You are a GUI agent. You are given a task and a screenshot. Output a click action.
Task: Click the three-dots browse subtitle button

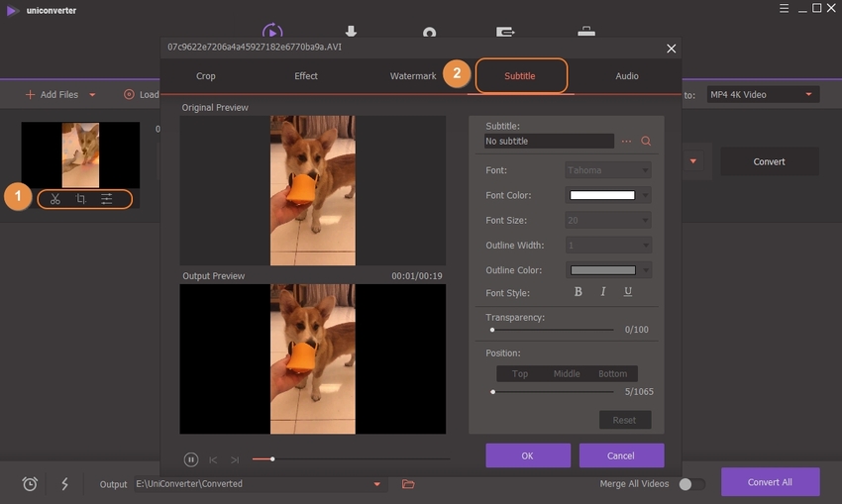[626, 142]
